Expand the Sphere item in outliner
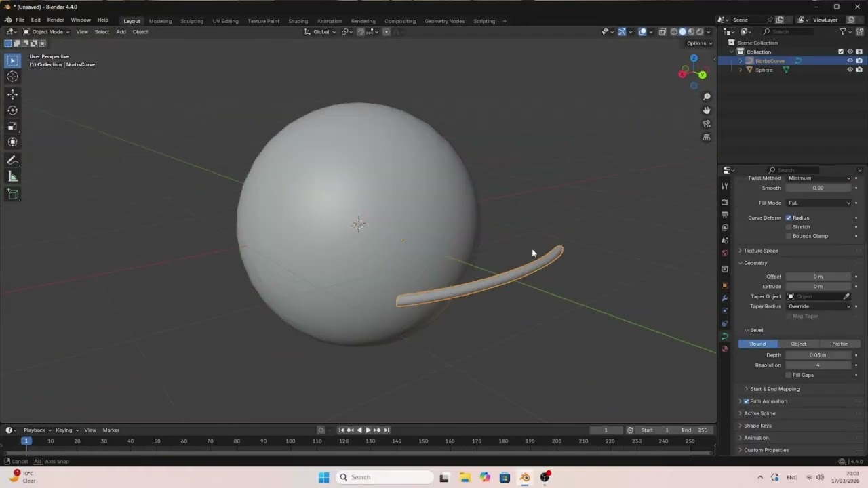 coord(741,70)
